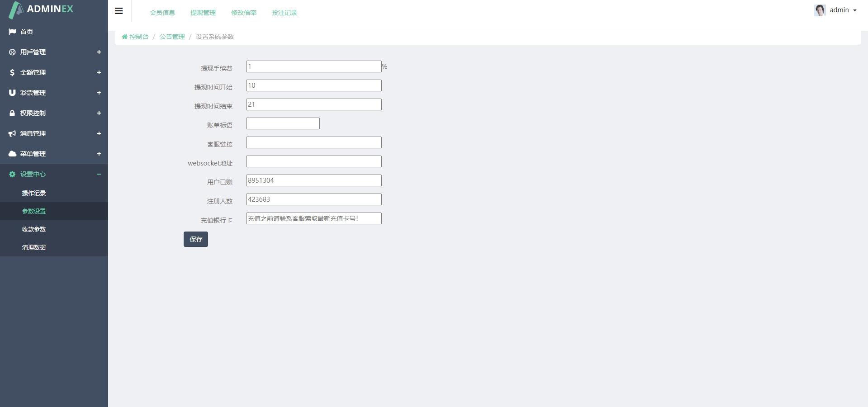The width and height of the screenshot is (868, 407).
Task: Open 修改倍率 top link
Action: [244, 13]
